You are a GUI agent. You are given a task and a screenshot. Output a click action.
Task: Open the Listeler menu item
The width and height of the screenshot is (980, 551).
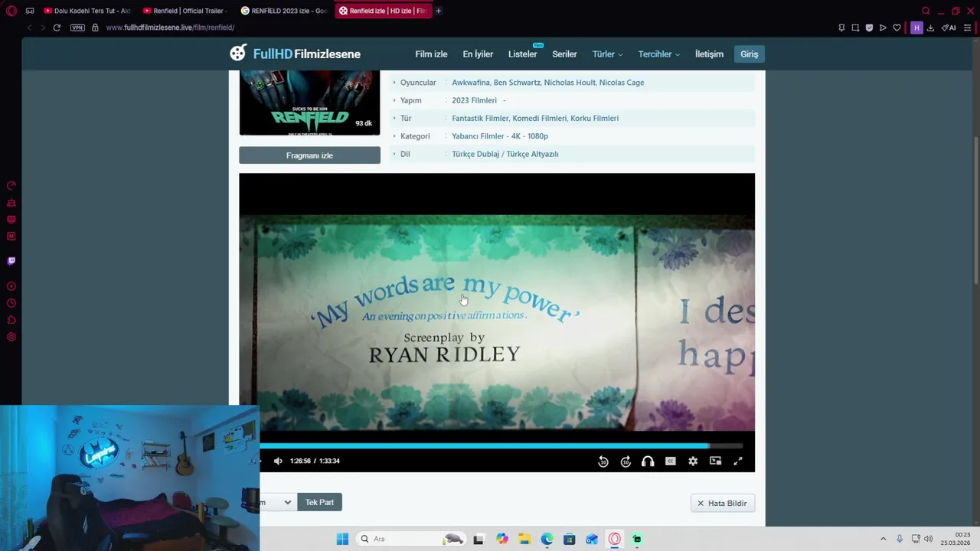[522, 54]
